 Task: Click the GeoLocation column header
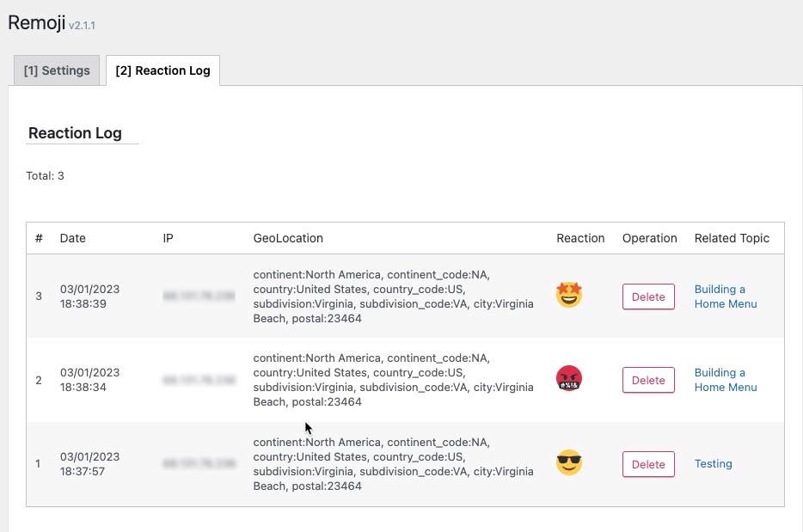pyautogui.click(x=288, y=238)
